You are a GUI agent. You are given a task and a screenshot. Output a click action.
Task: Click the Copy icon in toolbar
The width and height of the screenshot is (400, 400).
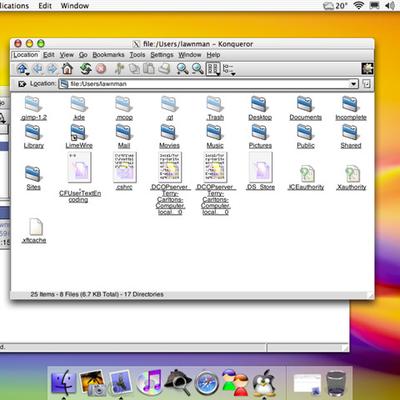[134, 69]
